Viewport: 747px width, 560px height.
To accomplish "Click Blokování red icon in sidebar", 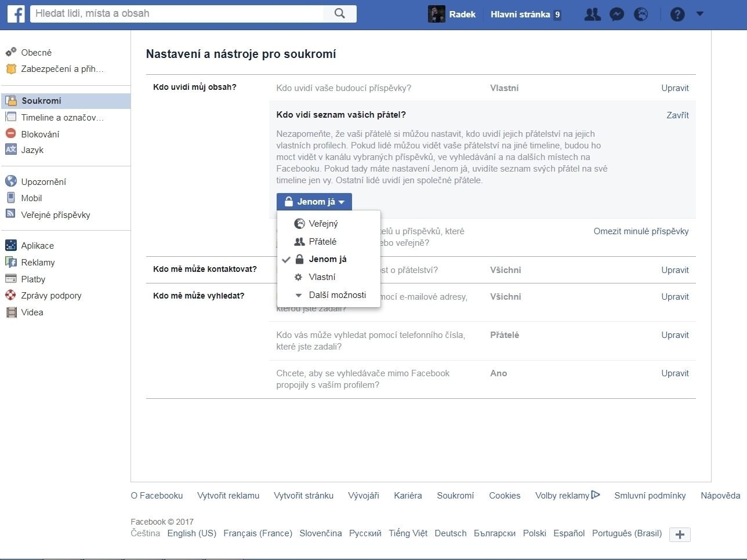I will pos(11,134).
